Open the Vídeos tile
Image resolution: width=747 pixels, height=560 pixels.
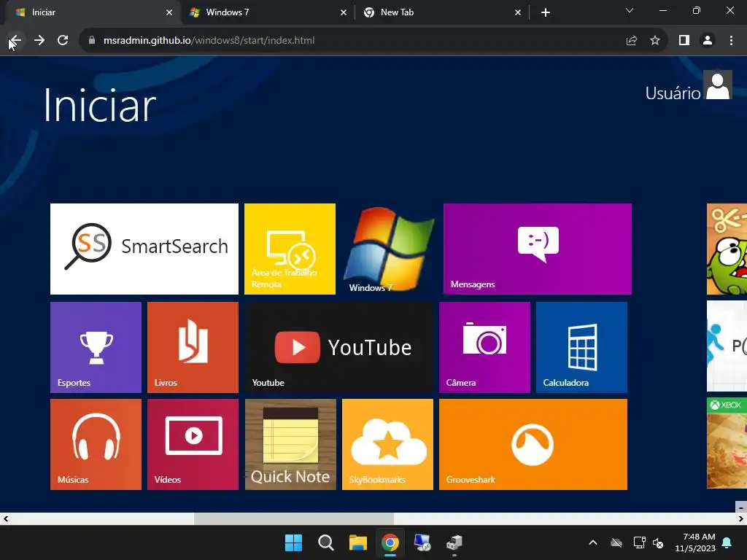tap(193, 444)
